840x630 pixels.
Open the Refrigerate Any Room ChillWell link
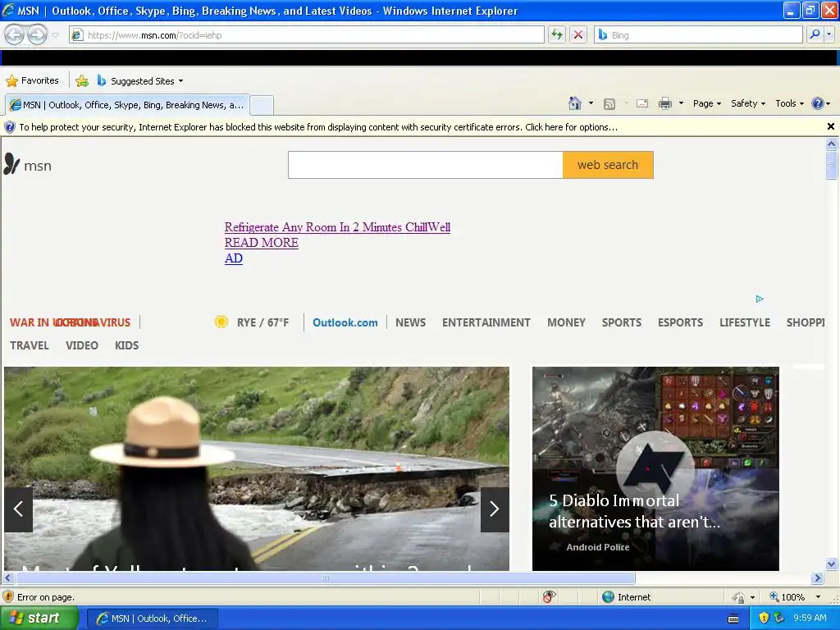[337, 227]
